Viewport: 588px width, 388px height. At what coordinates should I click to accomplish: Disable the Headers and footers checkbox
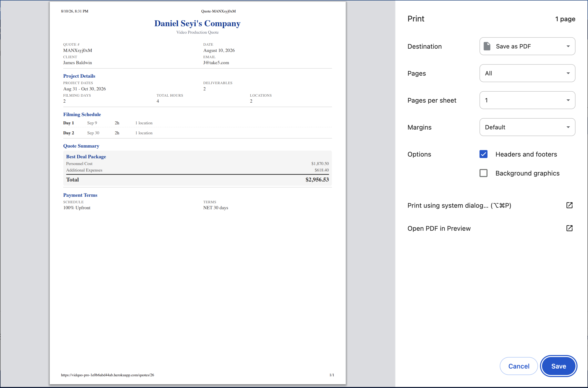483,154
